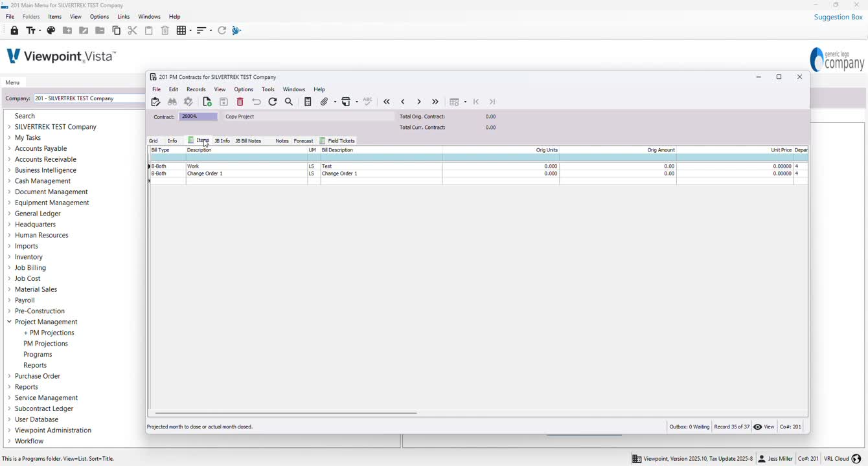868x466 pixels.
Task: Expand the Job Cost folder
Action: (x=9, y=279)
